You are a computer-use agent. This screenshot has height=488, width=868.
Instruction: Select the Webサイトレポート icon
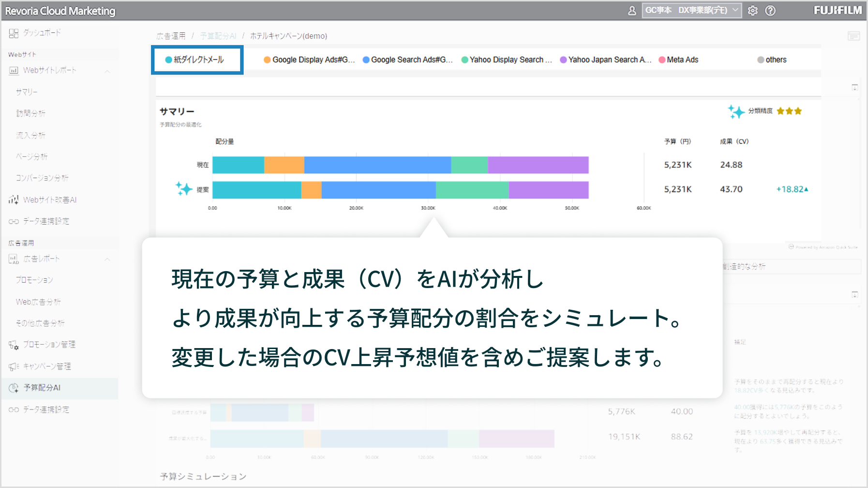point(13,70)
